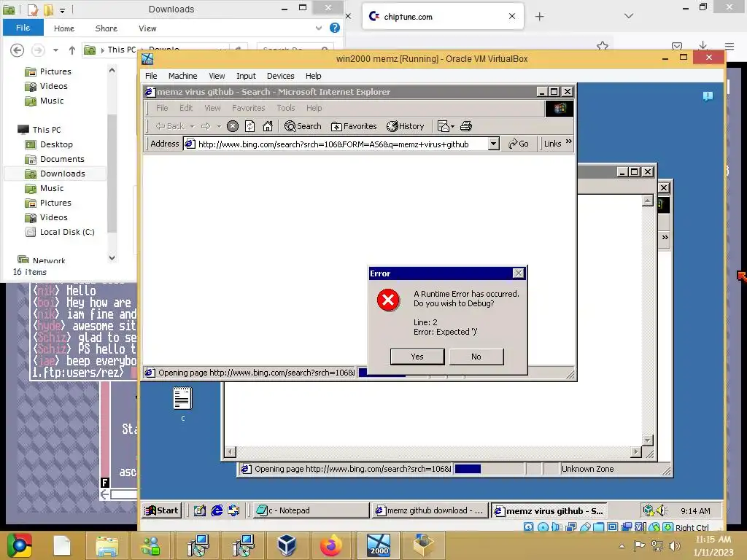Expand the Explorer ribbon chevron
The height and width of the screenshot is (560, 747).
click(x=318, y=28)
